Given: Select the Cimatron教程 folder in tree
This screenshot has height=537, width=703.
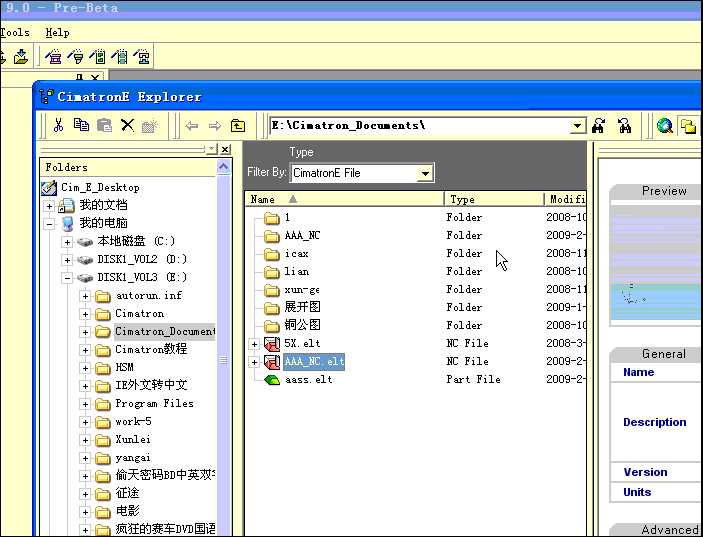Looking at the screenshot, I should pos(151,349).
